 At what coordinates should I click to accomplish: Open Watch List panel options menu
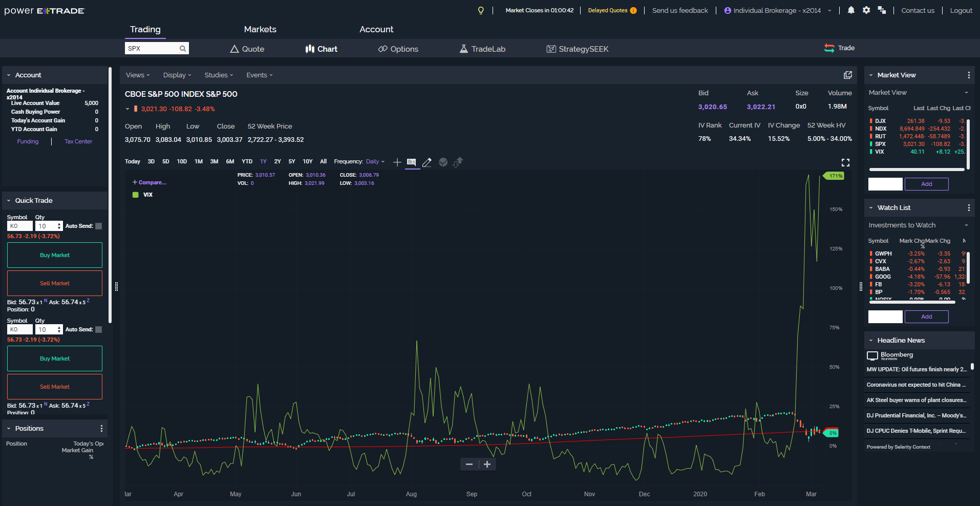click(969, 208)
